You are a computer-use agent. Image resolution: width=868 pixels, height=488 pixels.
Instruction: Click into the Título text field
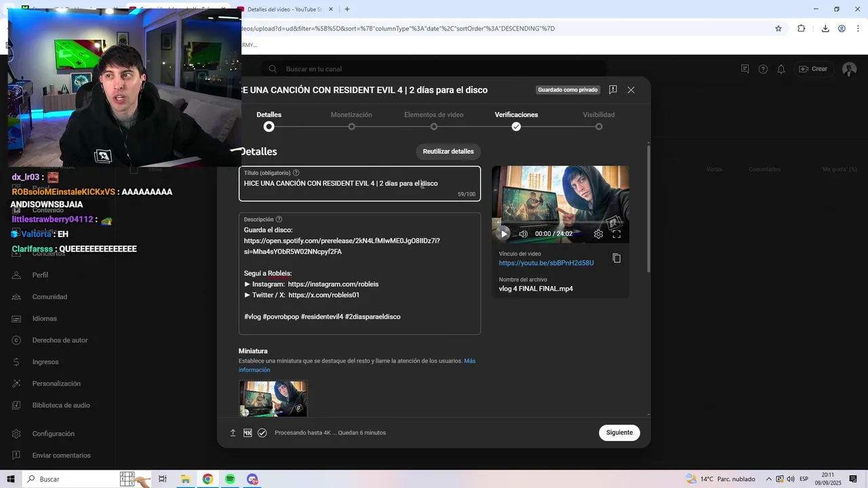pos(359,184)
